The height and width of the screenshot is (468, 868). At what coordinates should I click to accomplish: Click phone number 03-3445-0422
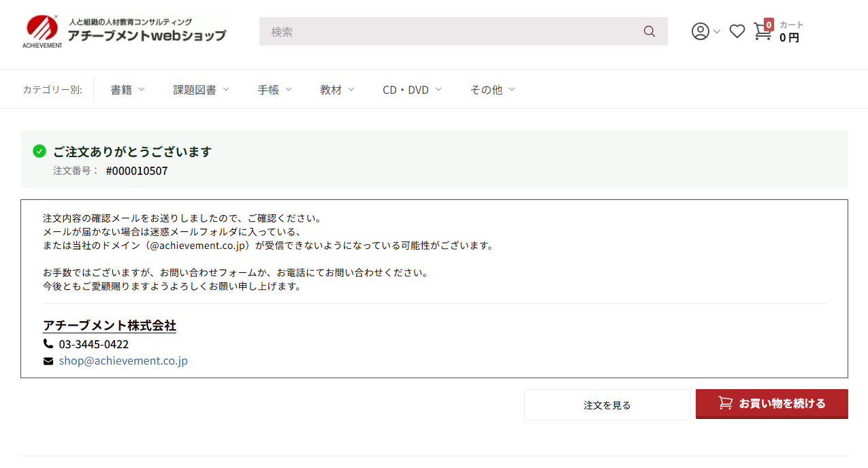tap(94, 344)
